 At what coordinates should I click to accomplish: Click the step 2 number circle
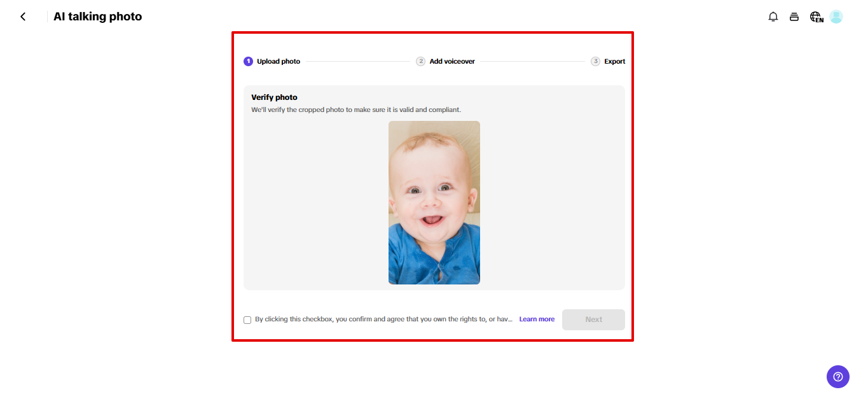click(x=421, y=62)
